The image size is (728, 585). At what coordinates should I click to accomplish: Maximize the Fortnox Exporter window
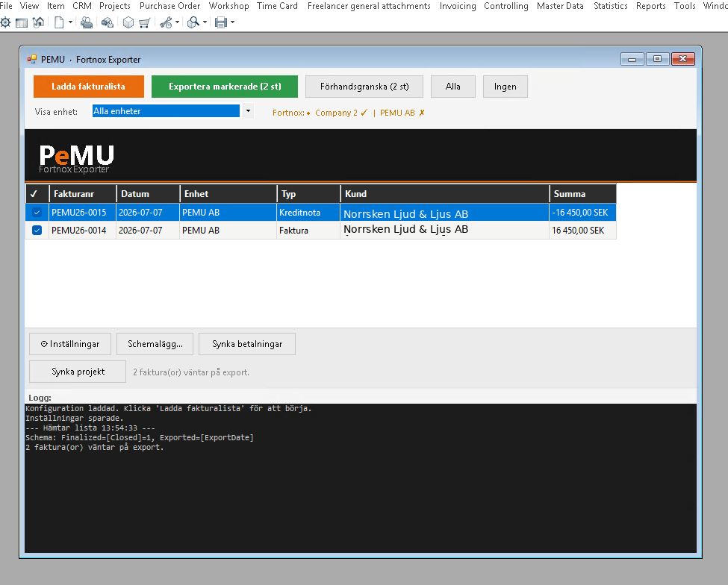click(657, 59)
